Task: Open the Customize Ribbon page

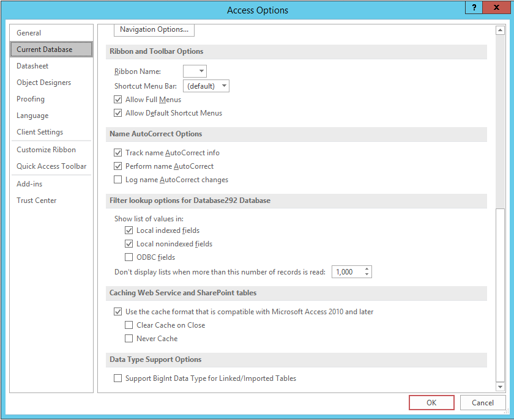Action: coord(47,150)
